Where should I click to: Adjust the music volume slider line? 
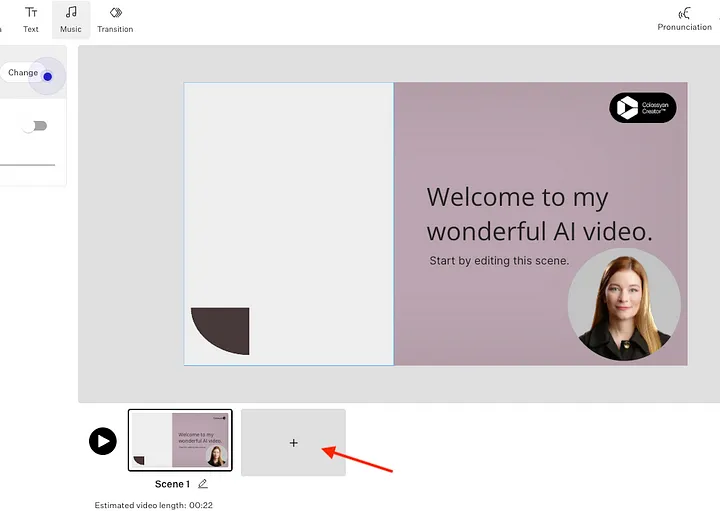click(x=28, y=164)
